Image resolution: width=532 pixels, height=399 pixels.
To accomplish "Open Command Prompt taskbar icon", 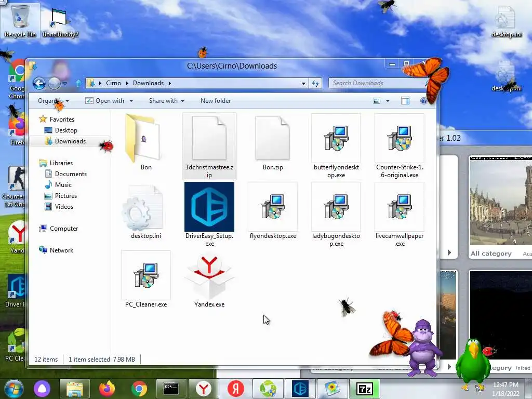I will 171,389.
